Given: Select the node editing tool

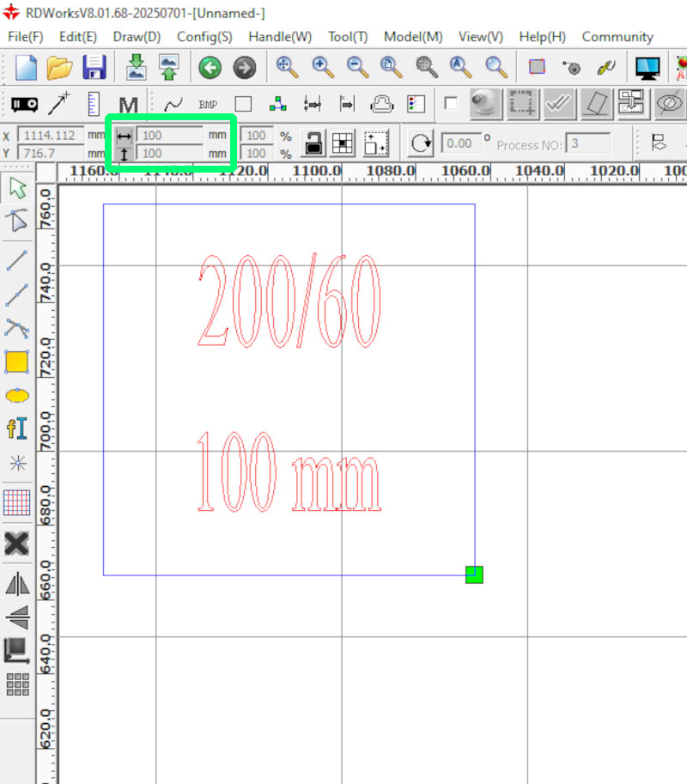Looking at the screenshot, I should click(x=18, y=222).
